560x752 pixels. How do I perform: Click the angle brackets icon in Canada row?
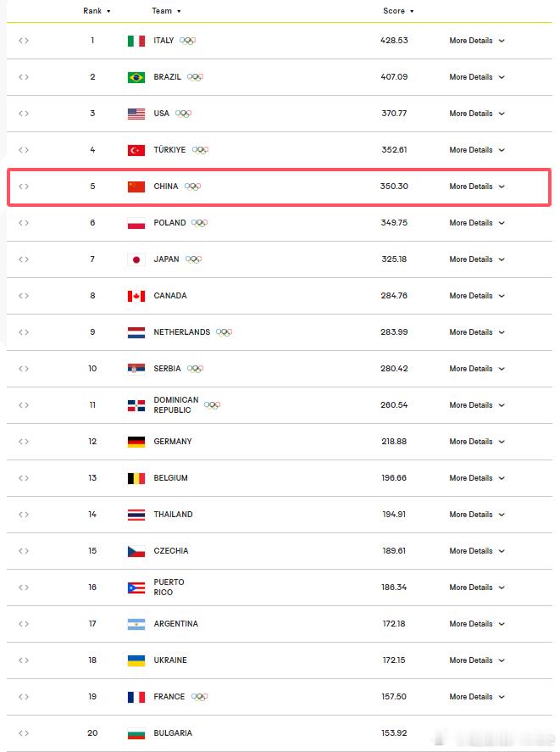point(24,296)
